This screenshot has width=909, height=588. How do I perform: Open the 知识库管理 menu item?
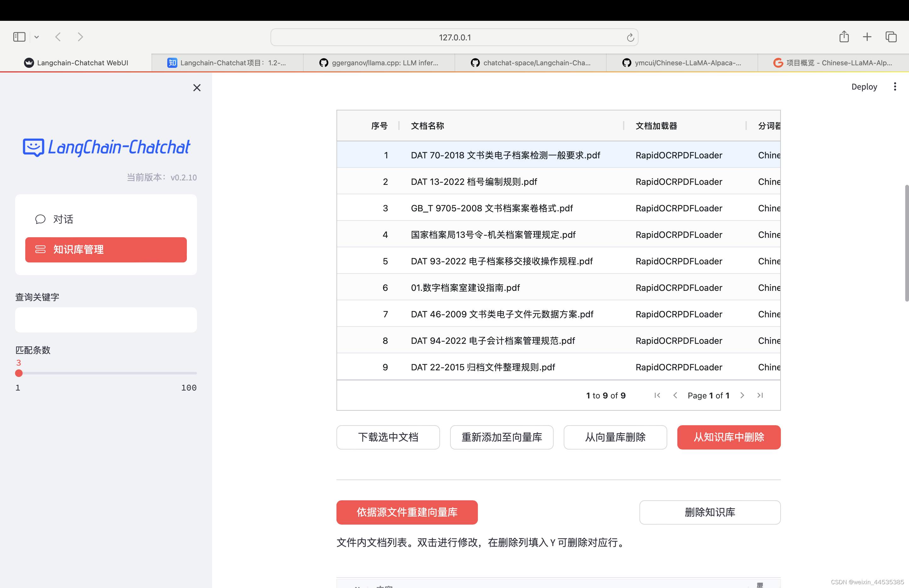click(106, 250)
